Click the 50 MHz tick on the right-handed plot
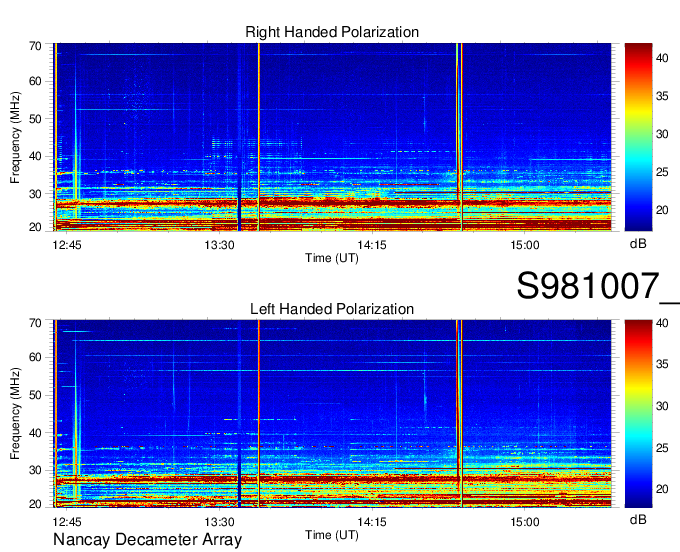 [35, 119]
